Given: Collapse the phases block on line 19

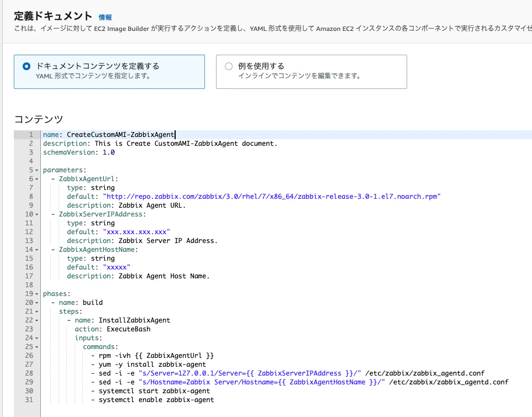Looking at the screenshot, I should [x=36, y=294].
